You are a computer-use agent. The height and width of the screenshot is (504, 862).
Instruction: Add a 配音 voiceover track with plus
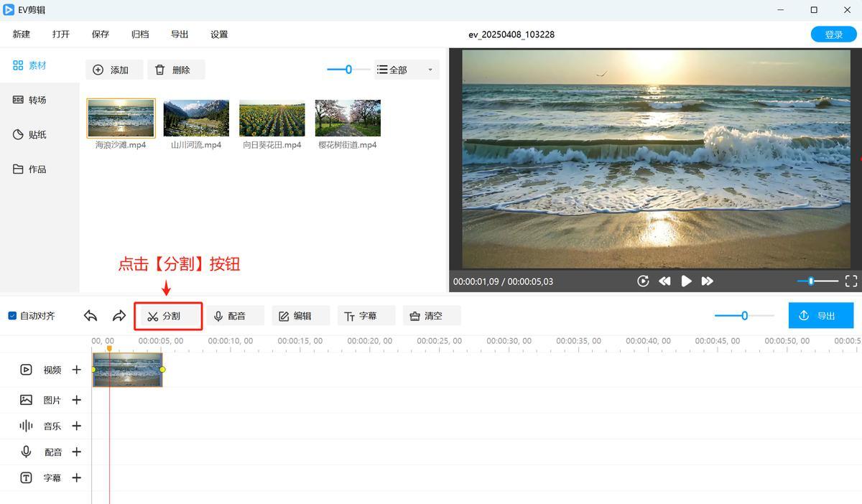point(77,452)
